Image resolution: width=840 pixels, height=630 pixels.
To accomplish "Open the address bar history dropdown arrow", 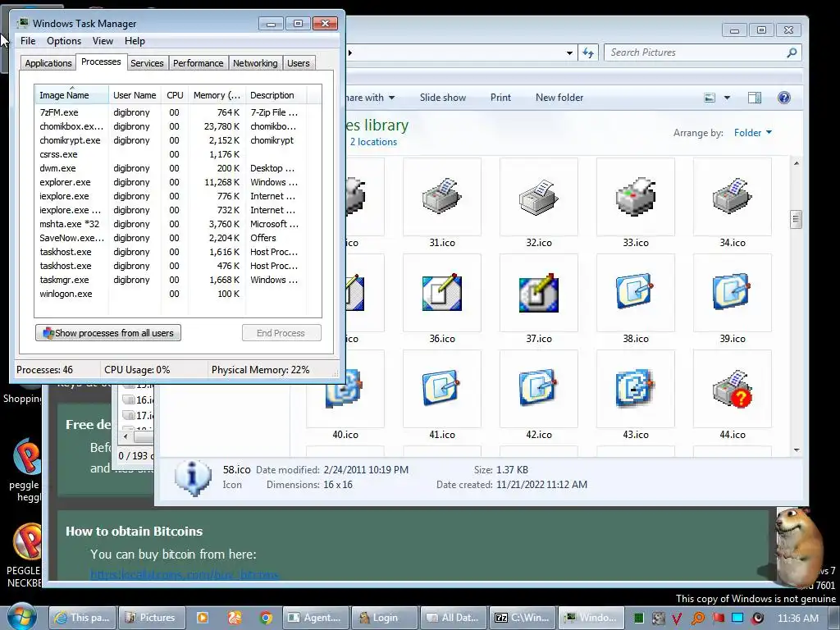I will click(569, 52).
